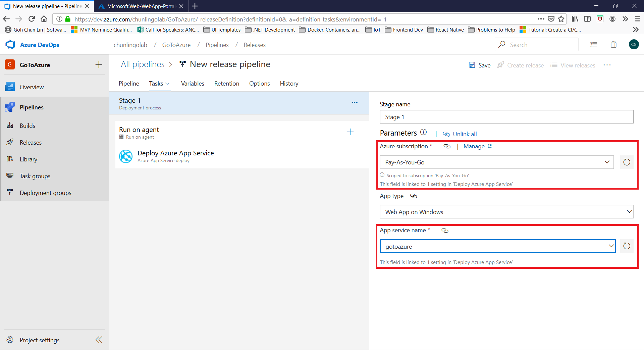Screen dimensions: 644x350
Task: Switch to Retention tab
Action: click(227, 83)
